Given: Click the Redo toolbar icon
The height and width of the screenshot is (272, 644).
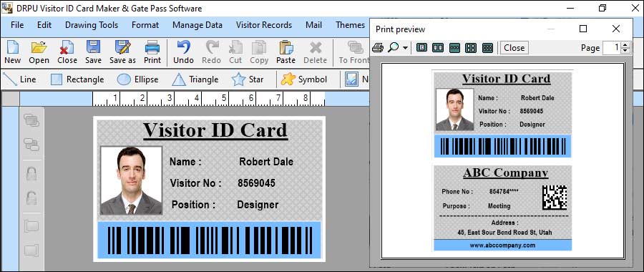Looking at the screenshot, I should (x=212, y=47).
